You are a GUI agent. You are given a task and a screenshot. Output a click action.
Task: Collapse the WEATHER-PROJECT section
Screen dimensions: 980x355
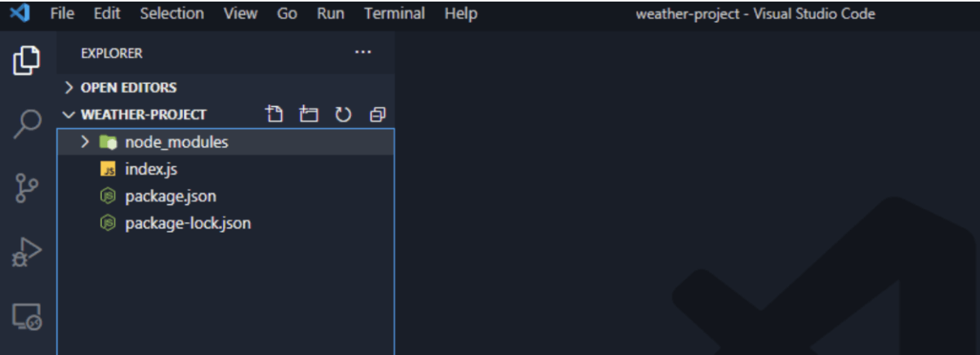pos(143,114)
